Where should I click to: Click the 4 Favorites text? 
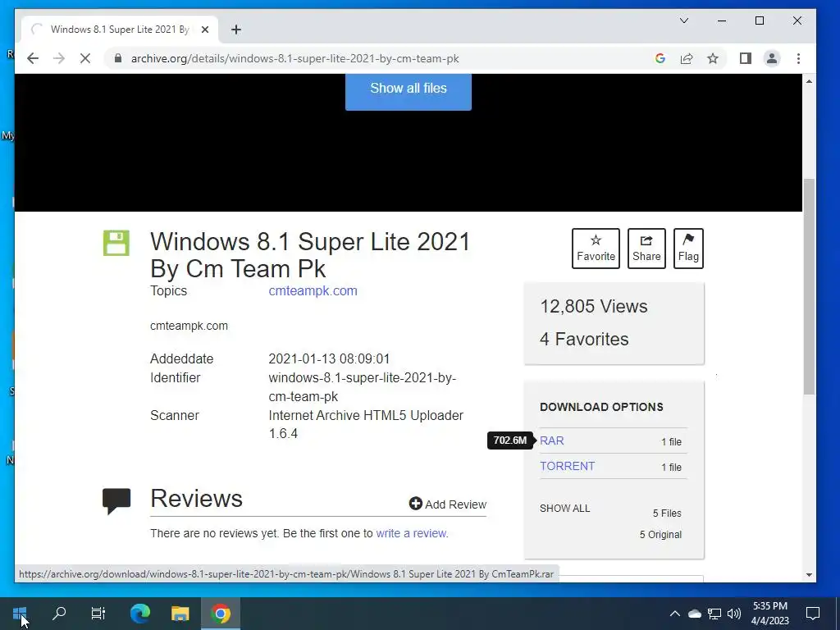coord(584,339)
